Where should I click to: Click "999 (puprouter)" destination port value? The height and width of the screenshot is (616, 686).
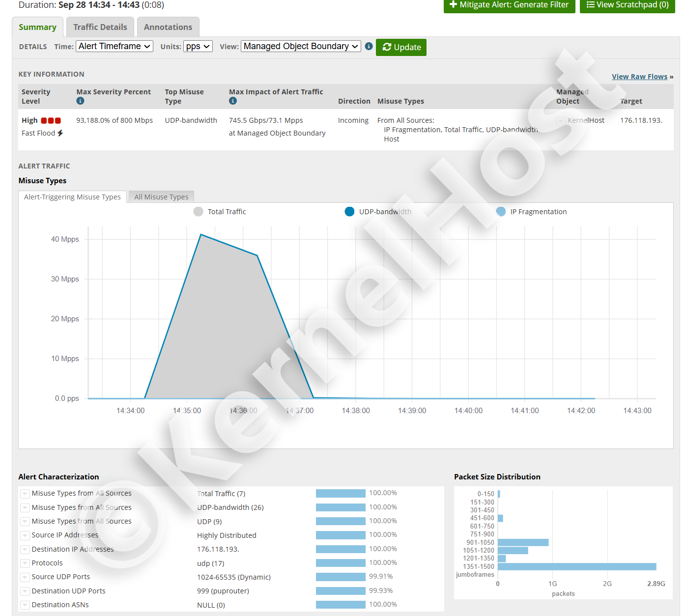[223, 591]
